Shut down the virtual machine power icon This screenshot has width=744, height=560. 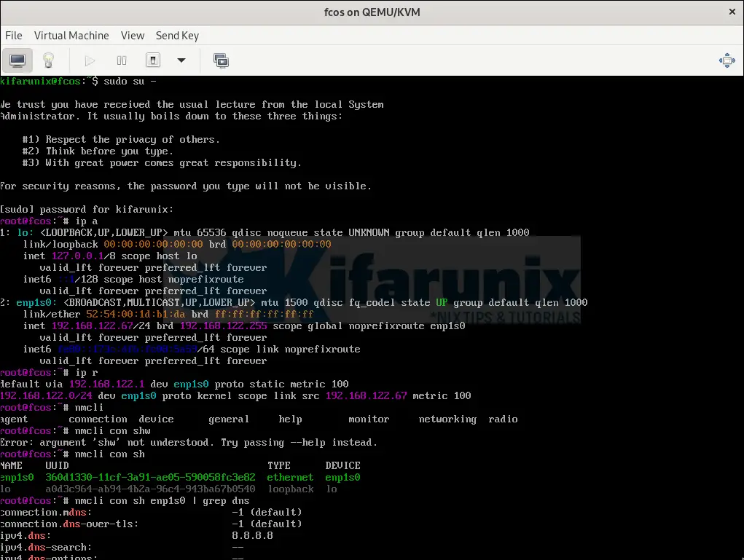(153, 60)
